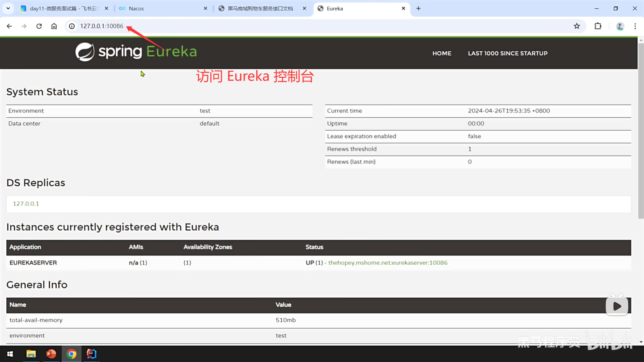View site information icon in address bar
Screen dimensions: 644x362
coord(72,26)
